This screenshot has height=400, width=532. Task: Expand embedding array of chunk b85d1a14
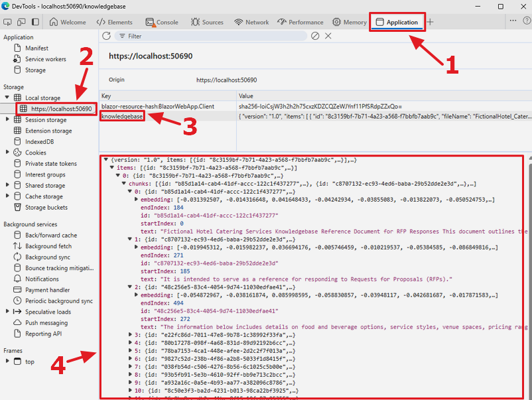coord(137,200)
